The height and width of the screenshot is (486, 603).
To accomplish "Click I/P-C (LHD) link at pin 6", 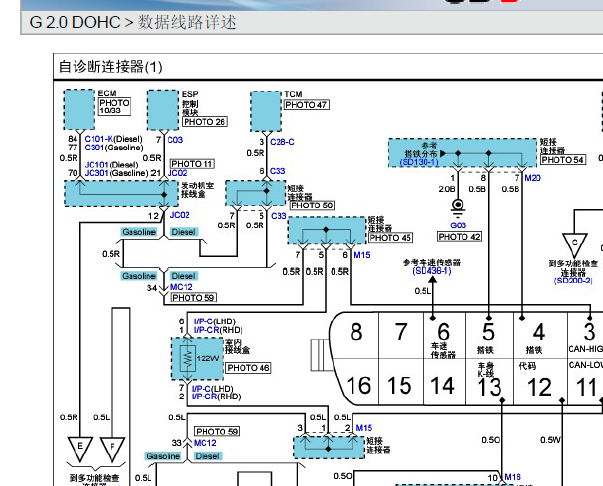I will [203, 321].
